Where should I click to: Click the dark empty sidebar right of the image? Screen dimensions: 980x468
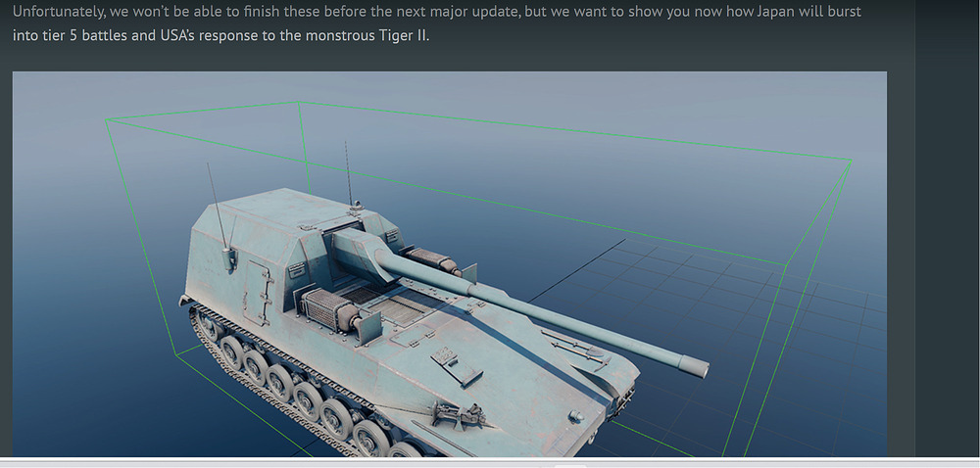pyautogui.click(x=946, y=245)
